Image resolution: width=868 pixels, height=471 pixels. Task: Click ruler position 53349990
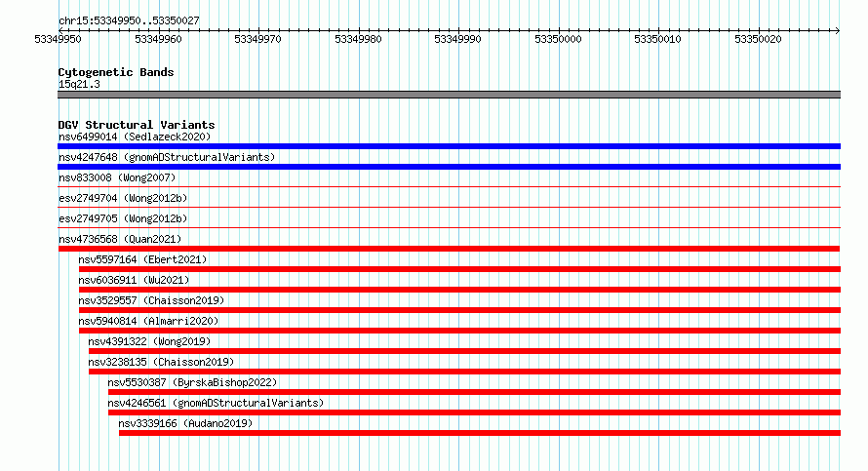coord(457,39)
